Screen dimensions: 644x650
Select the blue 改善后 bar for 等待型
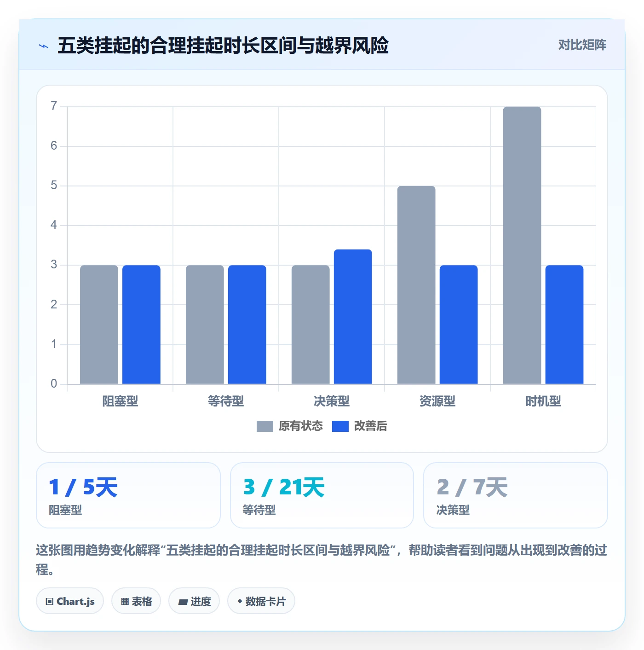tap(247, 325)
